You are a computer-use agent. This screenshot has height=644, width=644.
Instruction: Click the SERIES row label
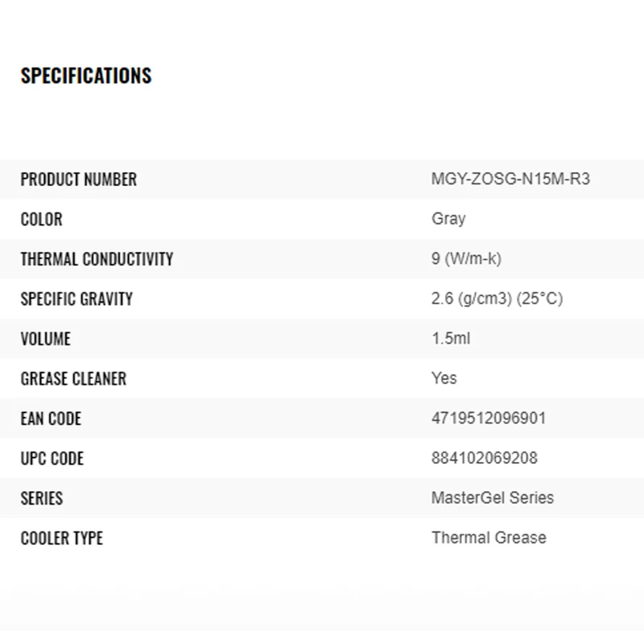pos(42,498)
